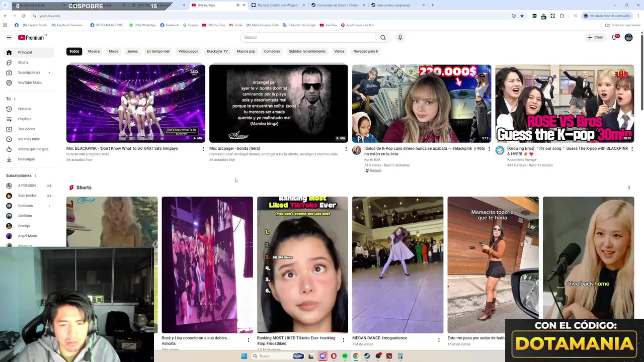644x362 pixels.
Task: Open Shorts from the sidebar
Action: tap(29, 62)
